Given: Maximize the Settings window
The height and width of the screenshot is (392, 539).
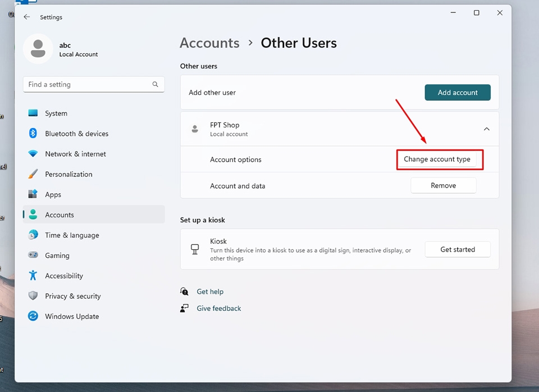Looking at the screenshot, I should point(477,13).
